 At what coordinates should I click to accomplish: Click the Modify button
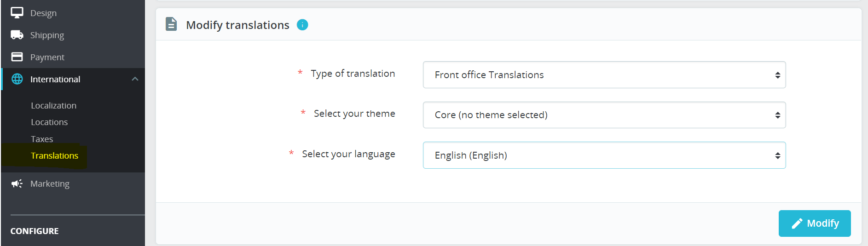coord(814,223)
